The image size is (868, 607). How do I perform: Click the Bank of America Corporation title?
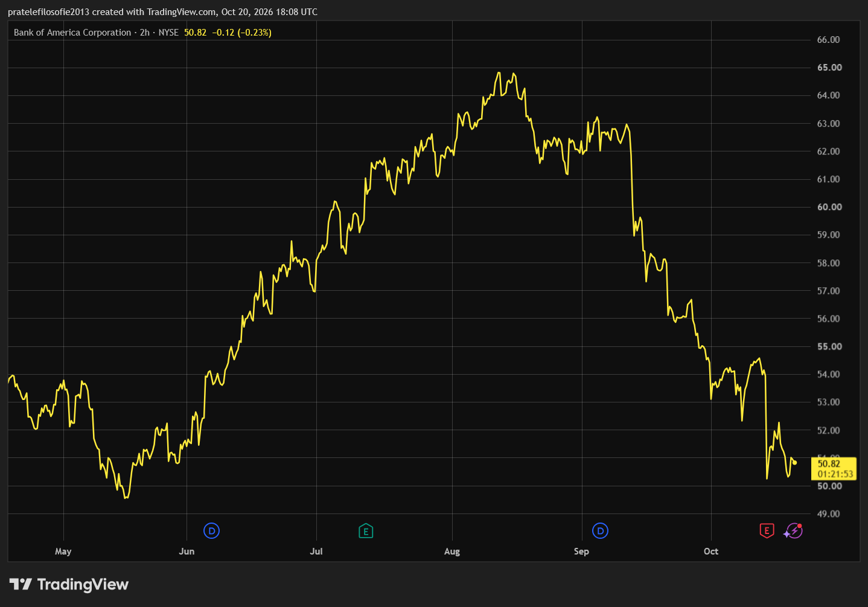72,33
